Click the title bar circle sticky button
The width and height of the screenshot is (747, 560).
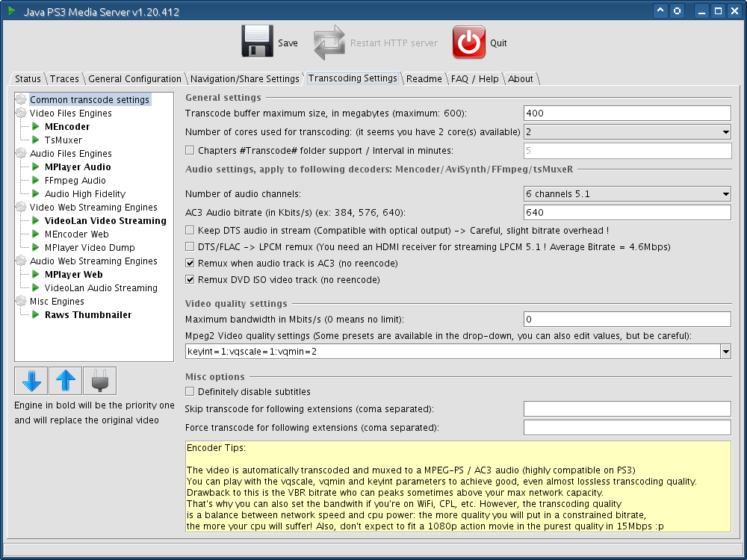(677, 11)
